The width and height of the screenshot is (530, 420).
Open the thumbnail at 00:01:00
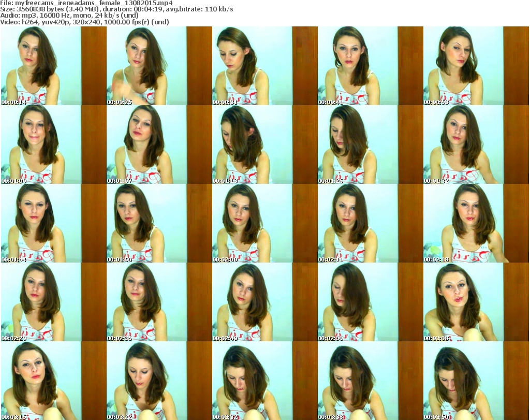coord(53,144)
